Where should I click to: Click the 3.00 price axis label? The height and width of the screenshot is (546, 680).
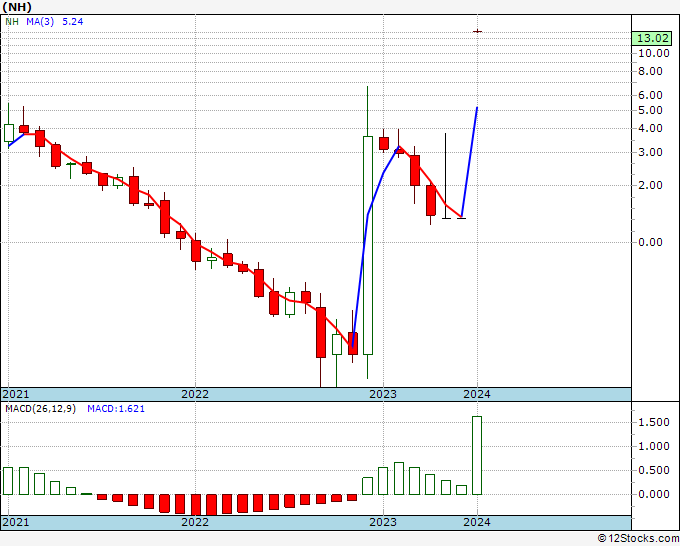(650, 152)
